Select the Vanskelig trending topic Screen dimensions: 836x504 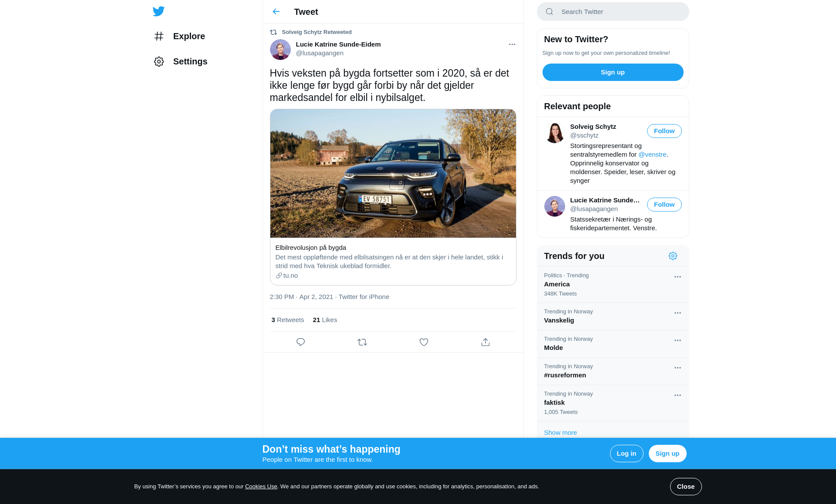(613, 316)
